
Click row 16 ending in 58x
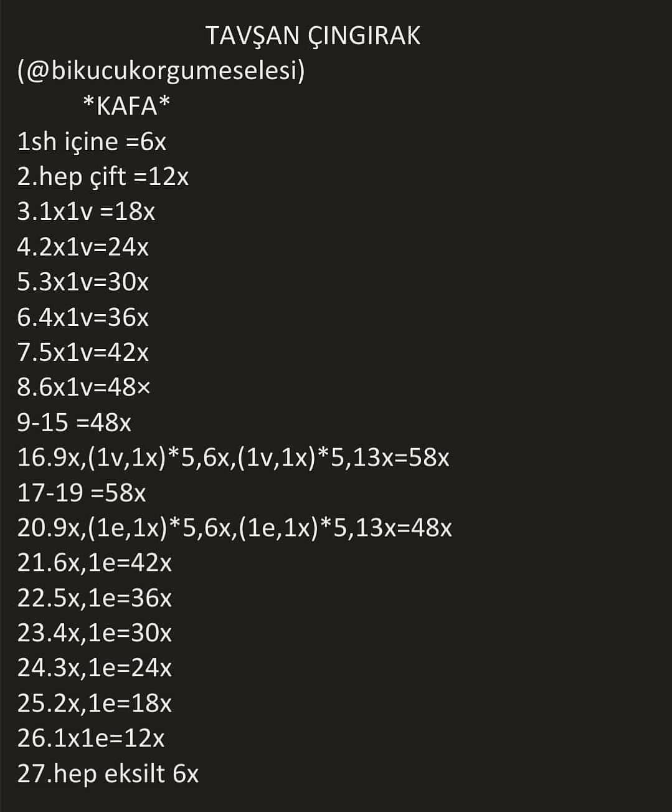(x=233, y=459)
